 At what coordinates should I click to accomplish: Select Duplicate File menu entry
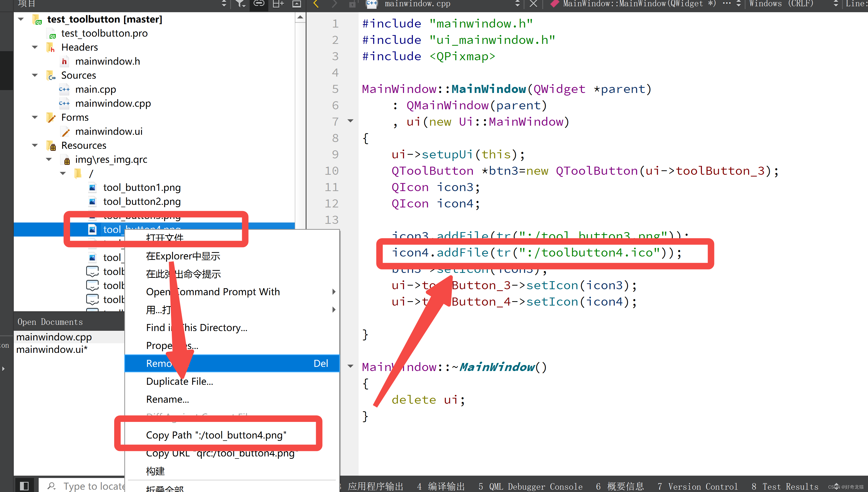click(232, 381)
